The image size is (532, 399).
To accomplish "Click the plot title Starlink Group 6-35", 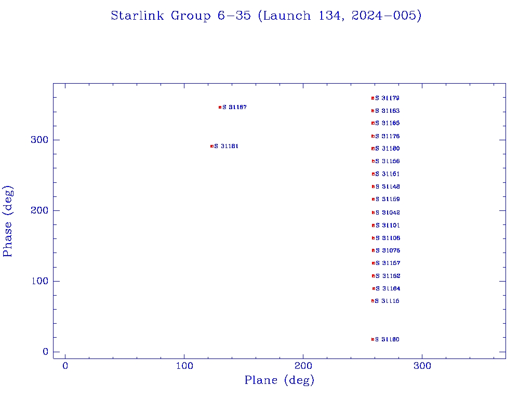I will pyautogui.click(x=266, y=16).
